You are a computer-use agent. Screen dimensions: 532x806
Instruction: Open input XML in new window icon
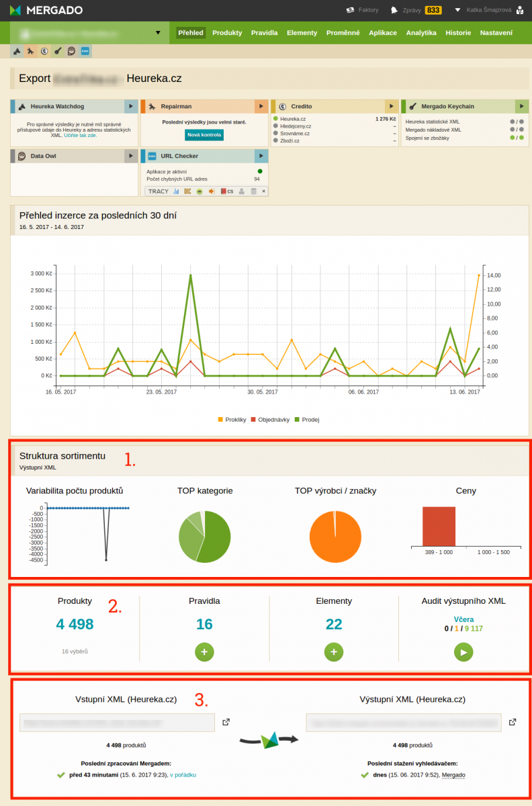tap(226, 722)
